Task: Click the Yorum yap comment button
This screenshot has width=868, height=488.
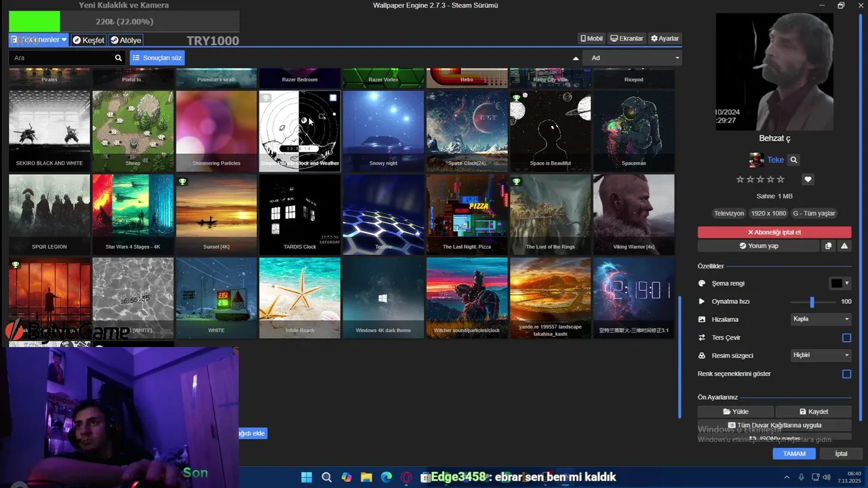Action: tap(759, 246)
